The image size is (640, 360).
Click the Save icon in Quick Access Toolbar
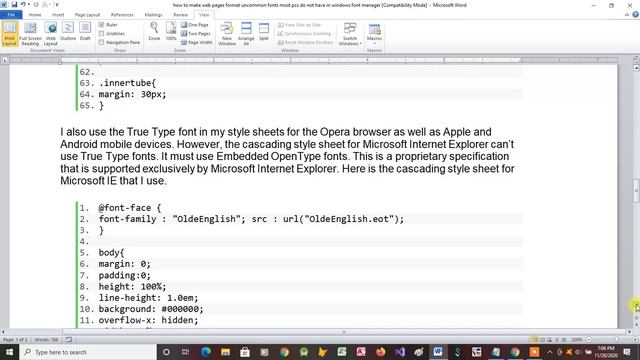(x=14, y=4)
